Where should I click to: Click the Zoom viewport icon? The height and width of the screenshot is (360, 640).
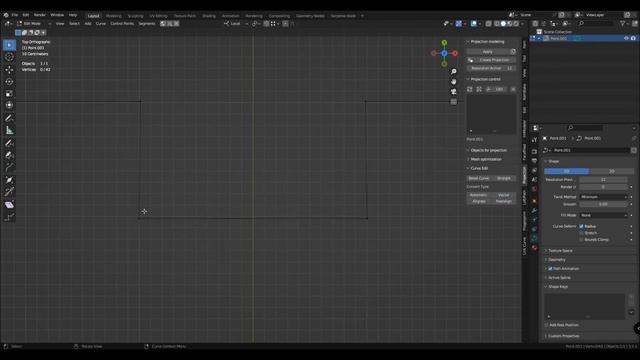pyautogui.click(x=453, y=72)
